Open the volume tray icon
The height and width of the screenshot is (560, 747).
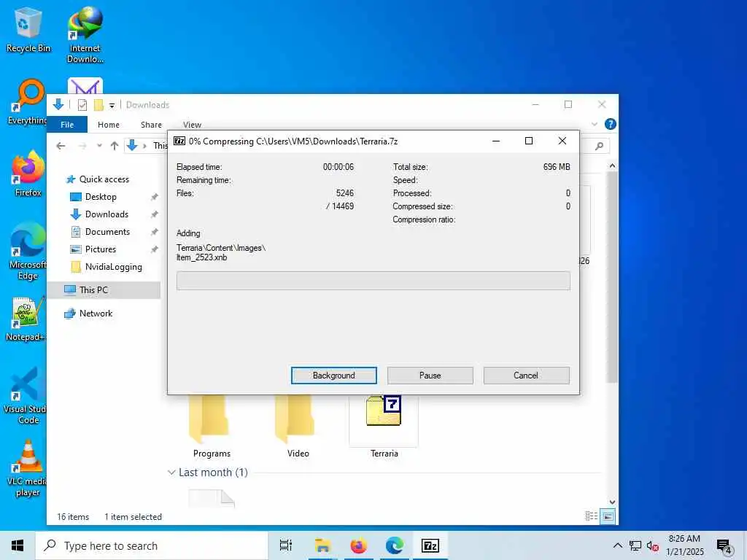tap(653, 546)
